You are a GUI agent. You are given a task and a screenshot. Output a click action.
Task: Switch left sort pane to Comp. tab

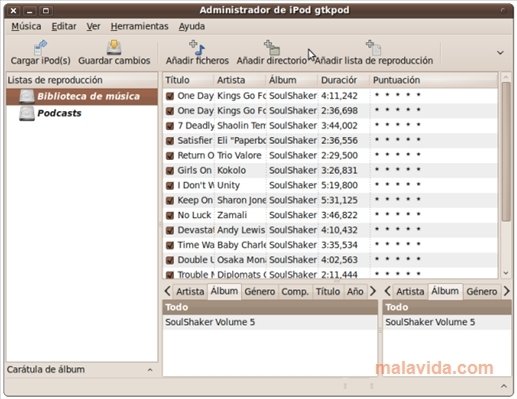pyautogui.click(x=295, y=292)
